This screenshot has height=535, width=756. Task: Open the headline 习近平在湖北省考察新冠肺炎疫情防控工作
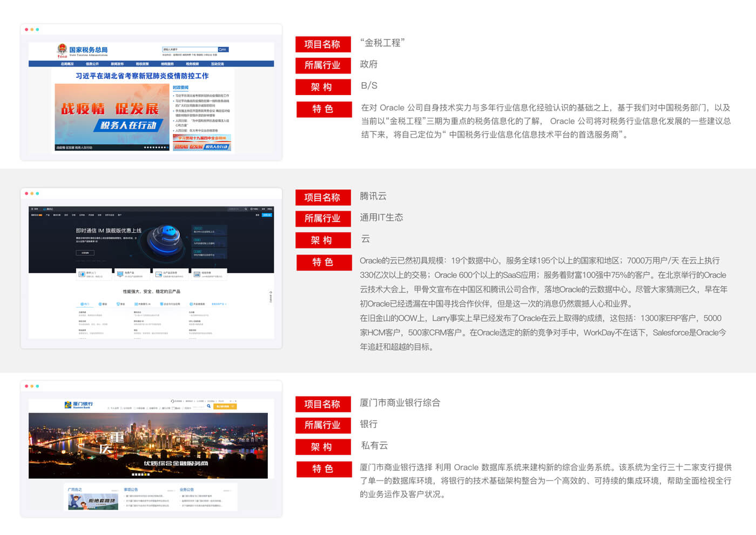(142, 76)
